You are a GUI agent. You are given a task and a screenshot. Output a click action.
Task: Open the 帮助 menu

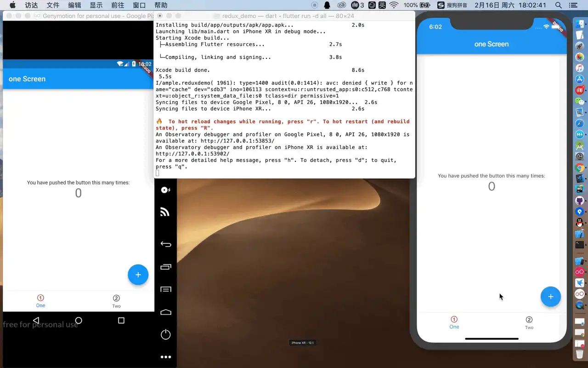click(x=161, y=5)
